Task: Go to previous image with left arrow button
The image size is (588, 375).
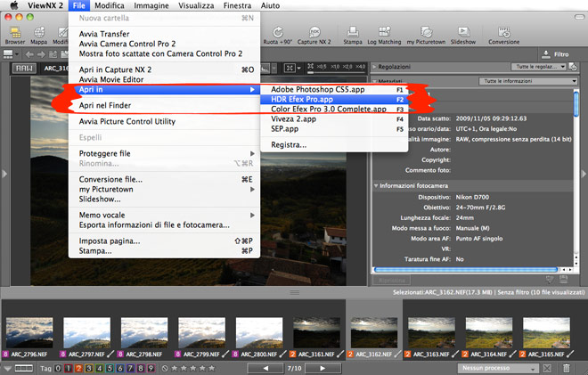Action: tap(265, 368)
